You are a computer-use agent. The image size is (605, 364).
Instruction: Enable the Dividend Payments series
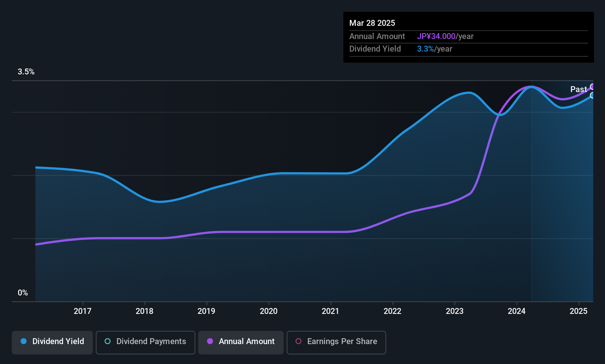tap(146, 342)
